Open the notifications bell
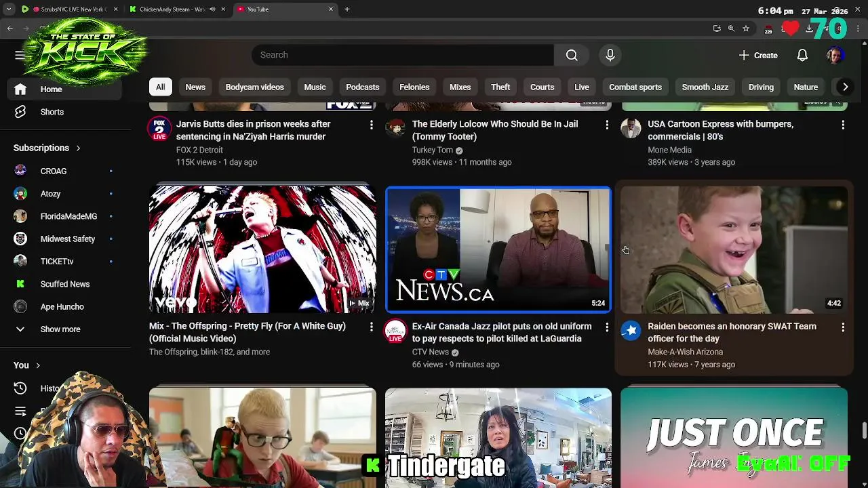868x488 pixels. [x=802, y=55]
